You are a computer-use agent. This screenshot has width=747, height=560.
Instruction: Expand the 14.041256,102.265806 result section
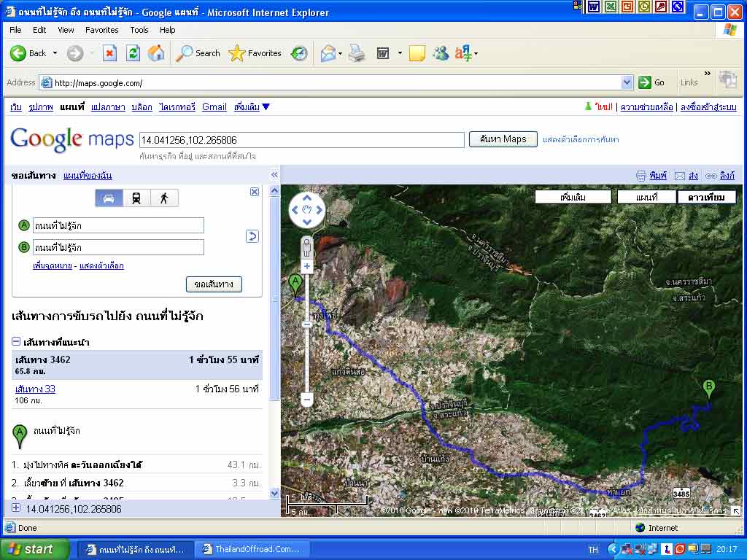(x=16, y=508)
